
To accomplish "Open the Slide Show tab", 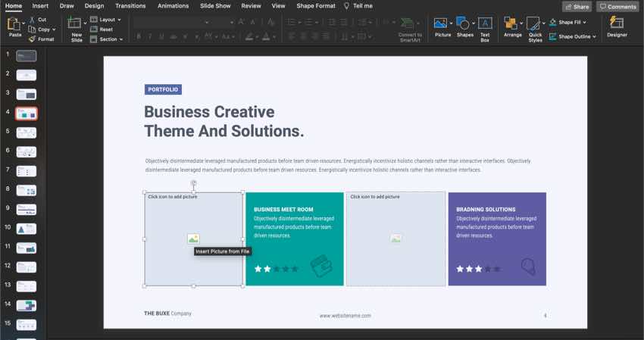I will point(215,6).
